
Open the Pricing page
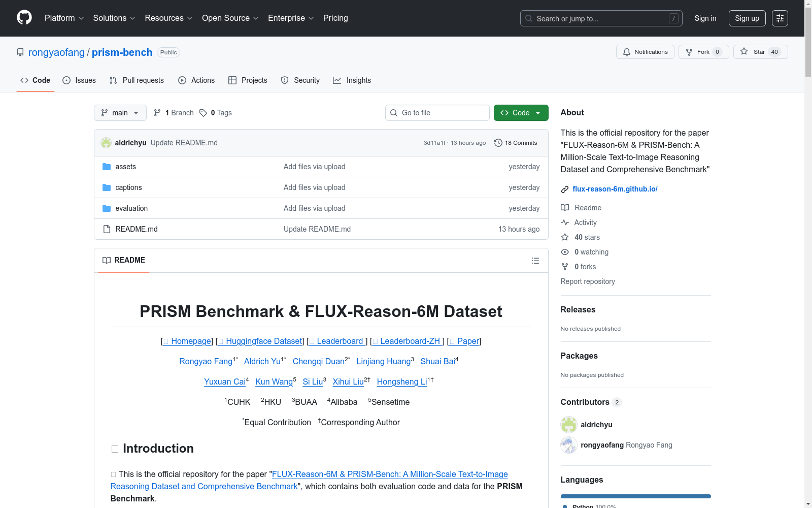[x=335, y=18]
